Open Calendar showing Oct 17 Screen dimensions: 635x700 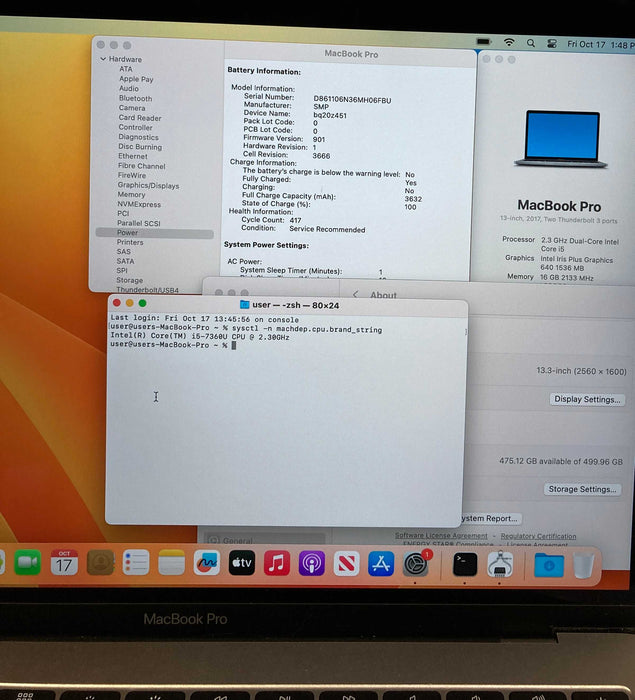[x=64, y=562]
